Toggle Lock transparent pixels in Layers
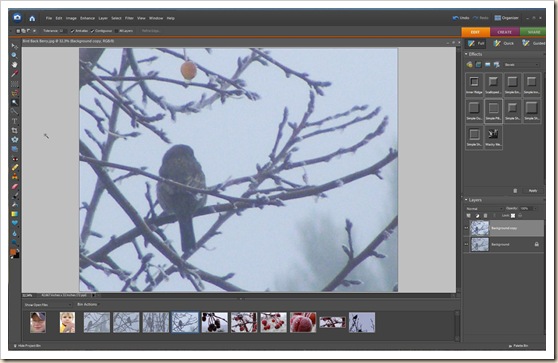This screenshot has height=363, width=558. coord(513,216)
